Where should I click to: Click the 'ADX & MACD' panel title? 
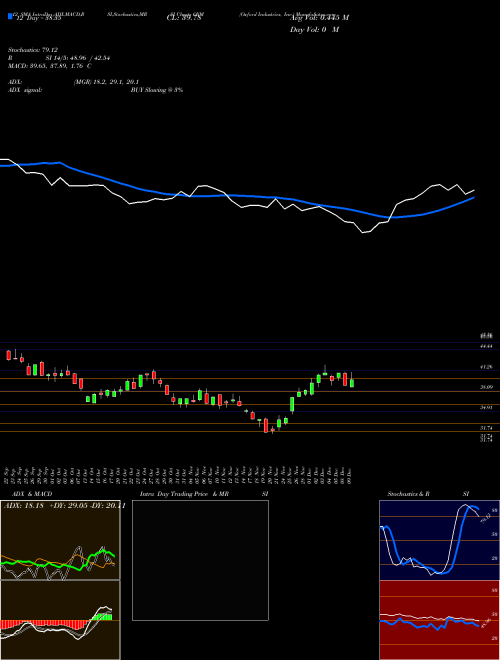coord(32,494)
